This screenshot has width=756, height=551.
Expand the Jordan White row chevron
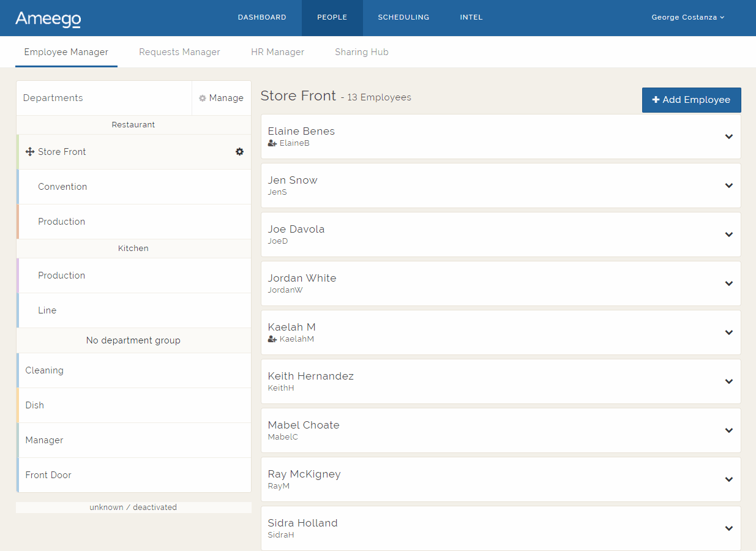728,283
